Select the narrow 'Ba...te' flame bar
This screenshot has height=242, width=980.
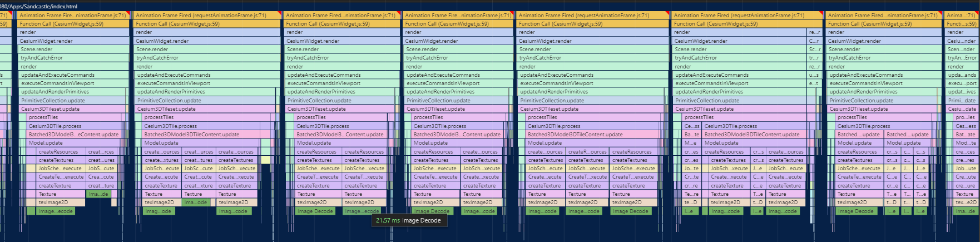click(x=692, y=135)
